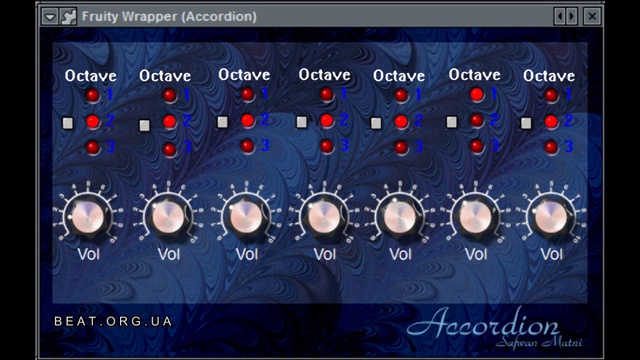The width and height of the screenshot is (640, 360).
Task: Click the plugin settings icon in title bar
Action: [x=68, y=17]
